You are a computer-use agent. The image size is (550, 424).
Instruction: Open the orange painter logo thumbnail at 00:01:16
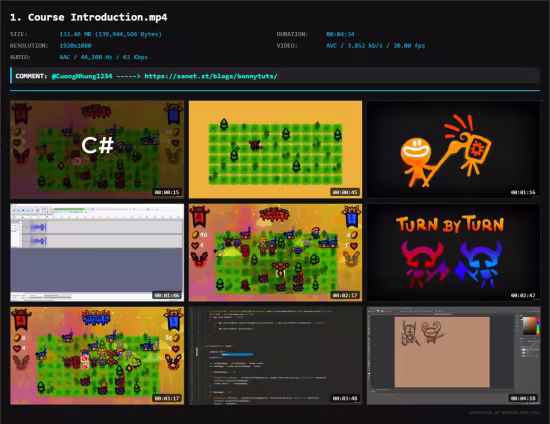tap(454, 149)
